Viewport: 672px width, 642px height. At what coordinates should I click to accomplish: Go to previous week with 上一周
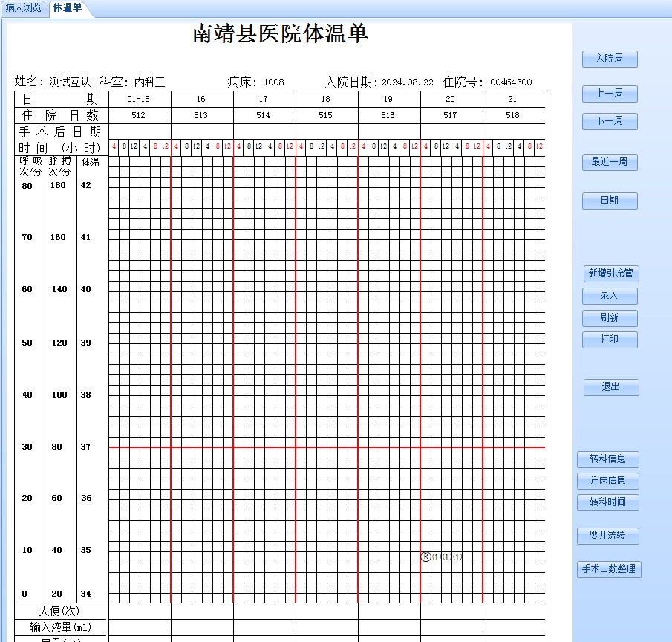click(x=610, y=94)
